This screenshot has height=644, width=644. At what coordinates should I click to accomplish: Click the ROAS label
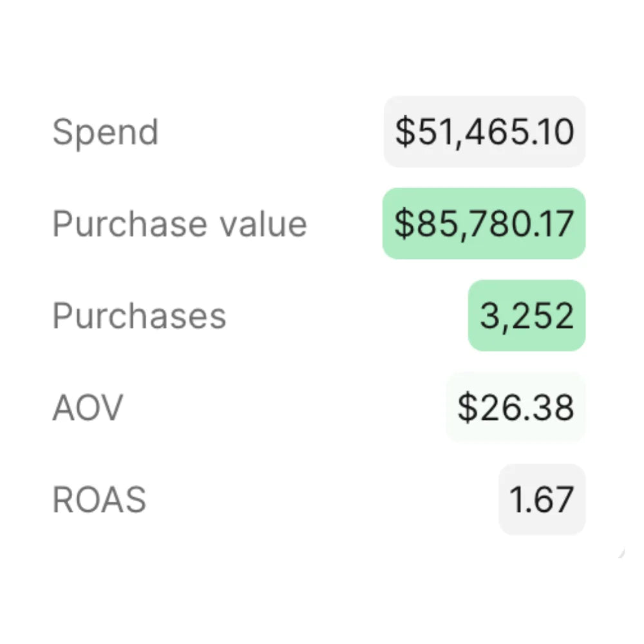pyautogui.click(x=99, y=500)
